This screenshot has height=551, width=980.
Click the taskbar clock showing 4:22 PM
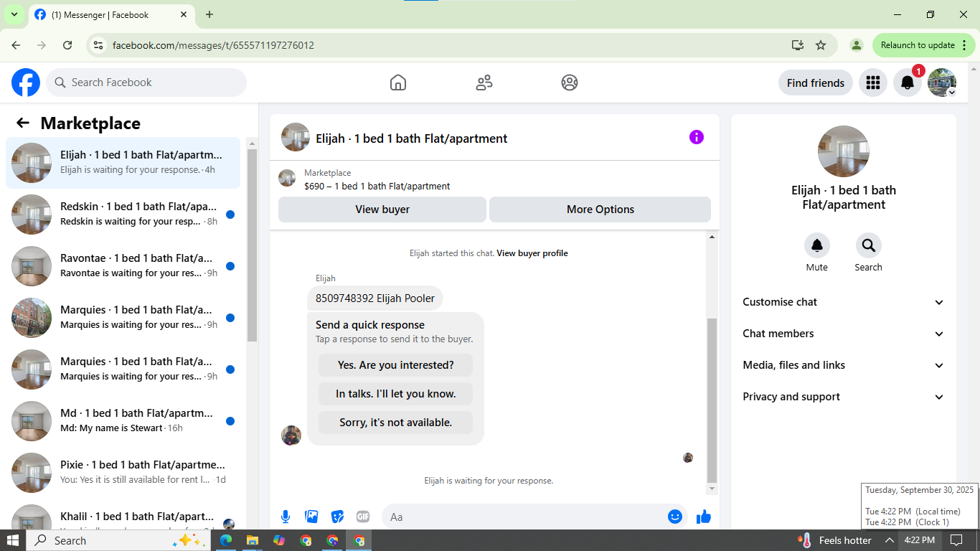click(919, 540)
